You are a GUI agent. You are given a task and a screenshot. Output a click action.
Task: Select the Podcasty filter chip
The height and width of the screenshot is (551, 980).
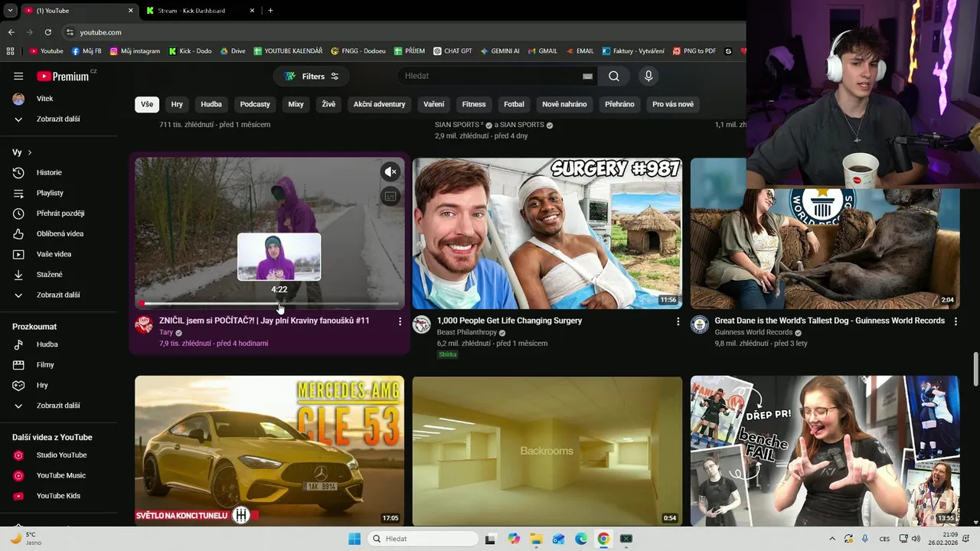pos(255,104)
